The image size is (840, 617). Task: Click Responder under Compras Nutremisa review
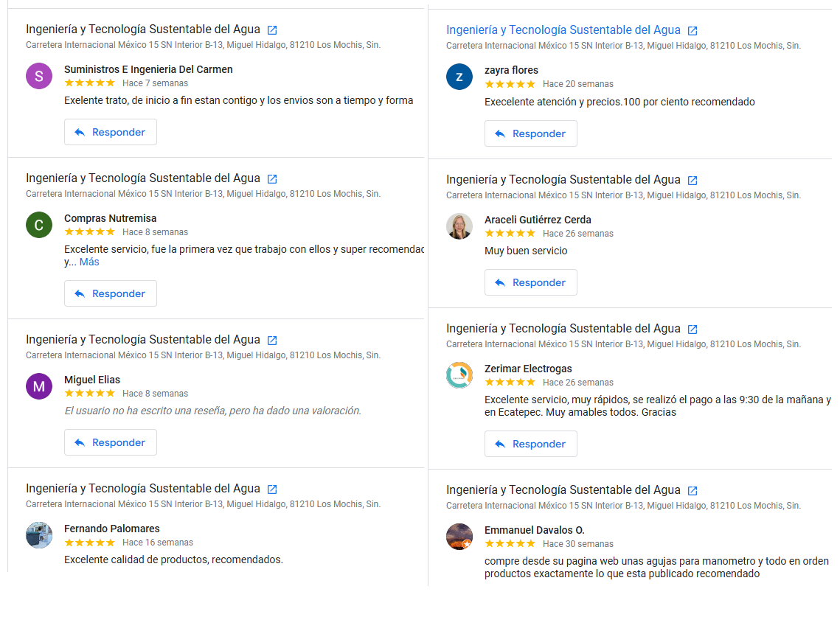pyautogui.click(x=111, y=293)
